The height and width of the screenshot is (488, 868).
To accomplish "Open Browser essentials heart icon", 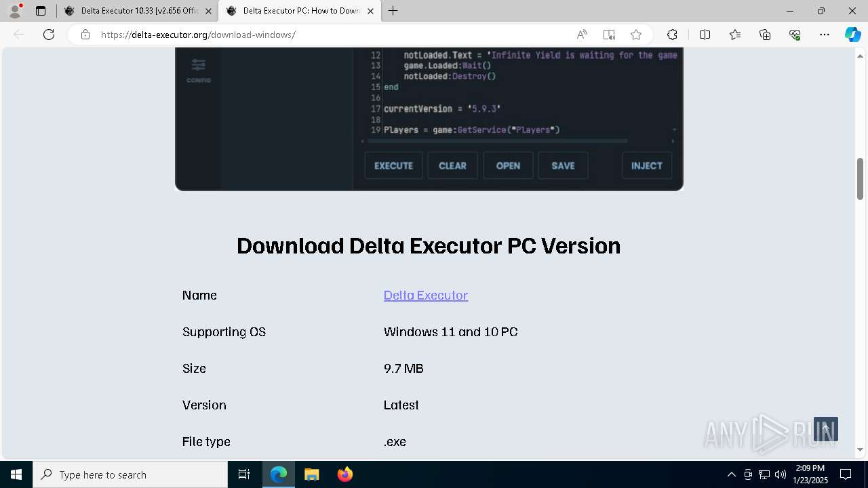I will (x=795, y=35).
